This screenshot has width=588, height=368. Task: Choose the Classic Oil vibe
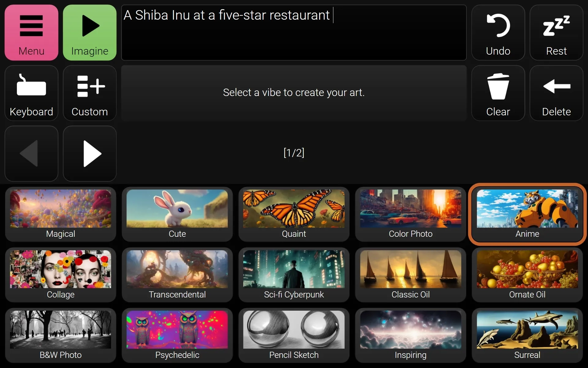[411, 275]
